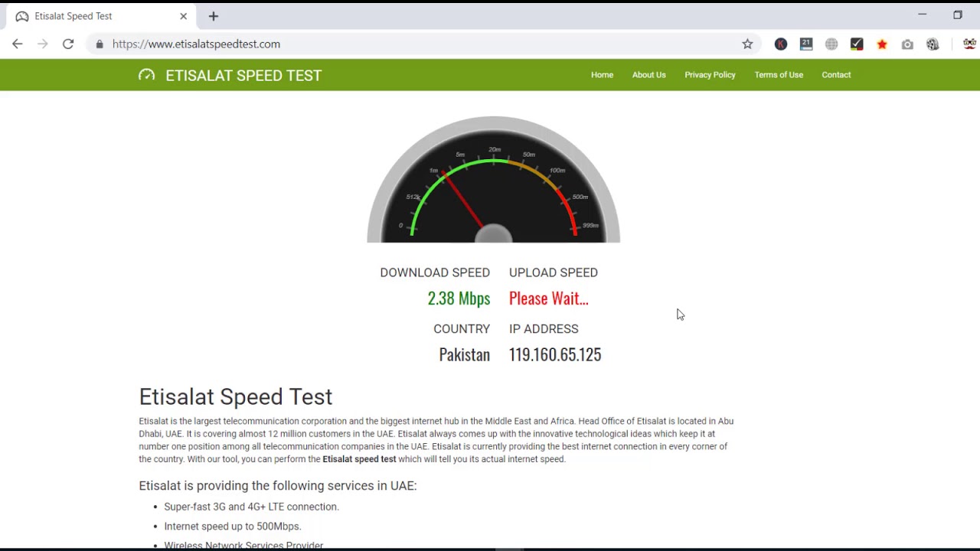Click the Pakistan country value
The image size is (980, 551).
click(x=464, y=354)
